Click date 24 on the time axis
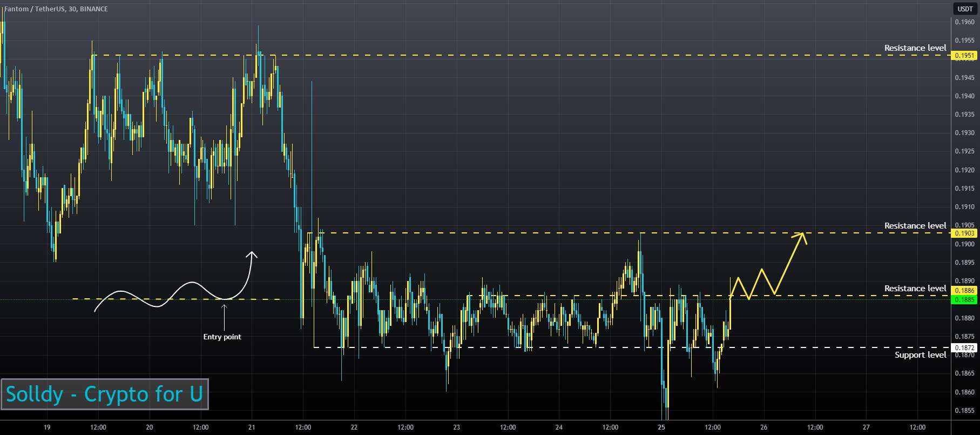The height and width of the screenshot is (435, 980). tap(559, 427)
